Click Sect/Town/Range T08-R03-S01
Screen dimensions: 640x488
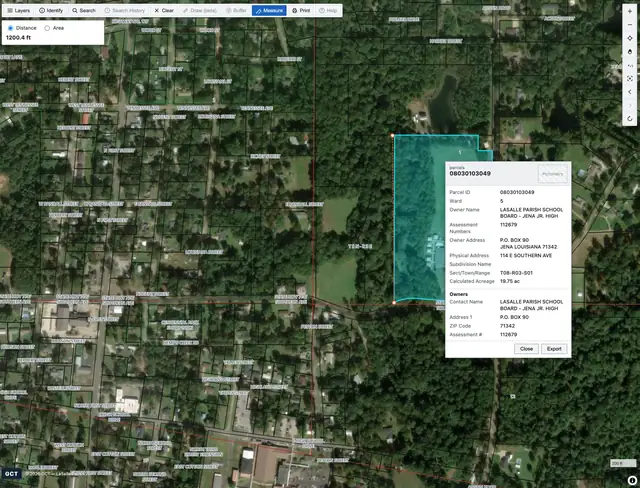tap(516, 273)
